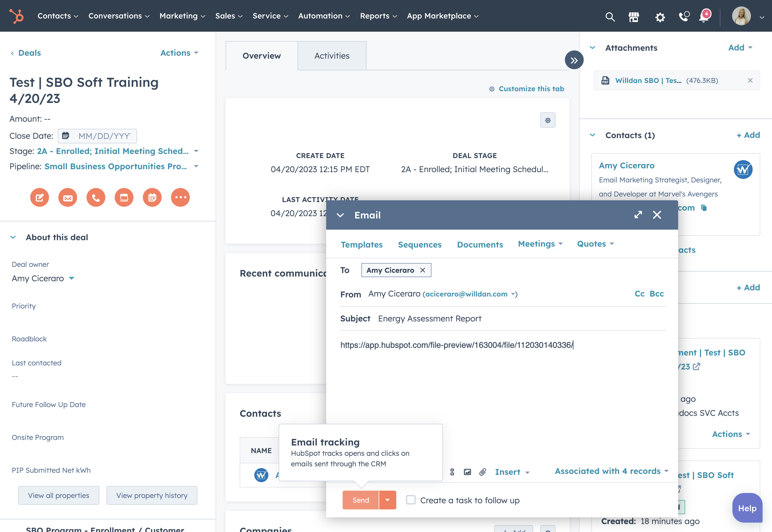Image resolution: width=772 pixels, height=532 pixels.
Task: Collapse the right sidebar double-arrow button
Action: pos(574,60)
